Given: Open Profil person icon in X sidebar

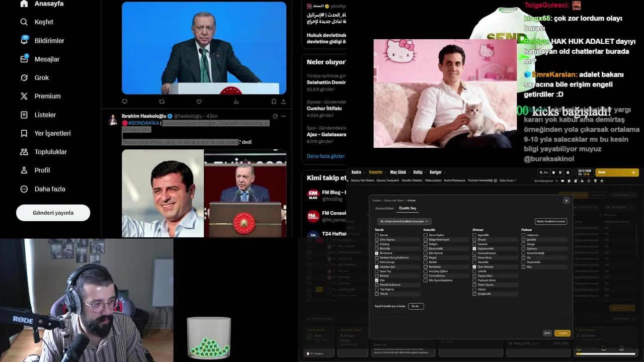Looking at the screenshot, I should coord(24,170).
